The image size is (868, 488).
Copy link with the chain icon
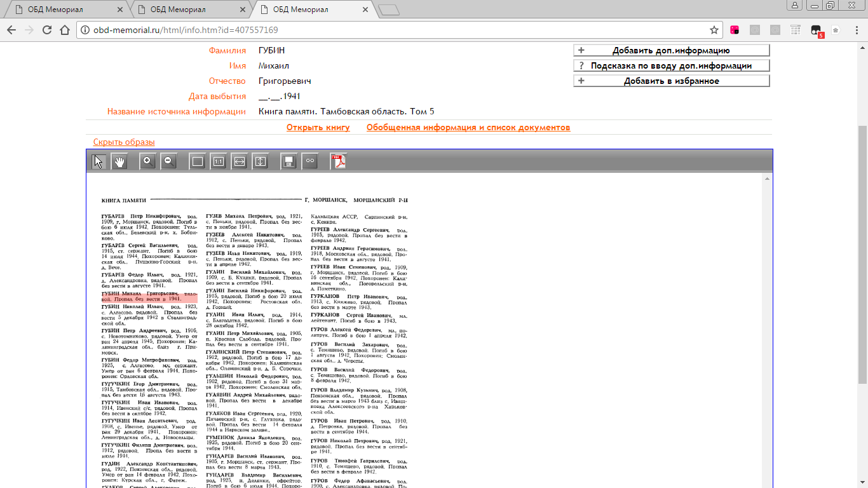click(309, 161)
